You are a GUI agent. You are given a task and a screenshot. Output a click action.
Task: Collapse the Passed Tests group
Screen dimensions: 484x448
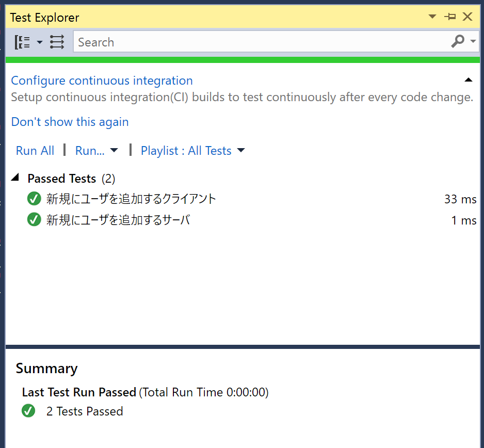click(15, 178)
